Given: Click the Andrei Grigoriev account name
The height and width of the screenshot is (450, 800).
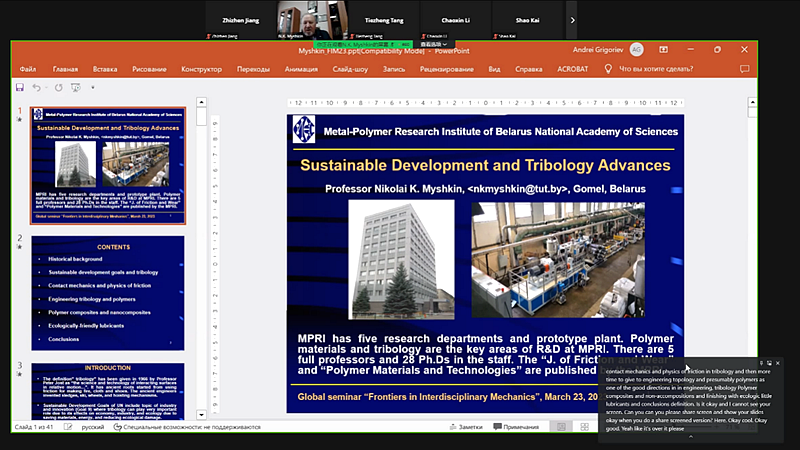Looking at the screenshot, I should coord(598,49).
